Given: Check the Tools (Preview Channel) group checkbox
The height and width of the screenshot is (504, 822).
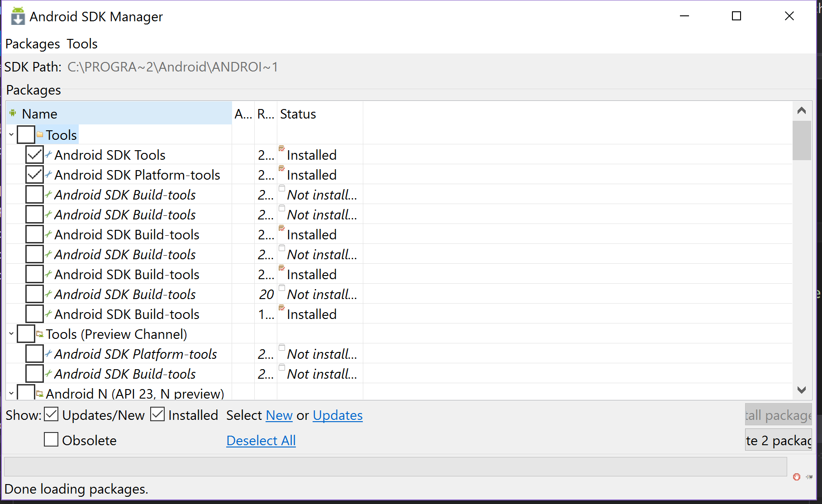Looking at the screenshot, I should [26, 334].
